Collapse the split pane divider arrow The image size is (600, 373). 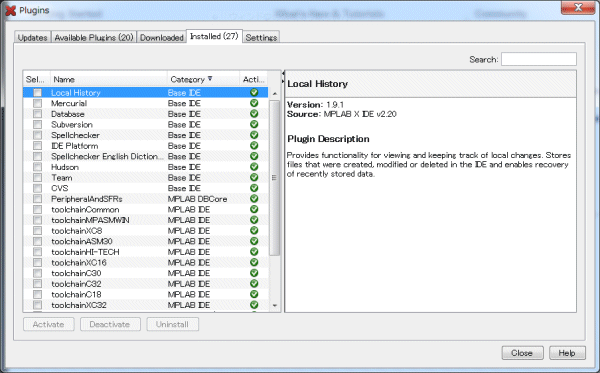tap(283, 73)
